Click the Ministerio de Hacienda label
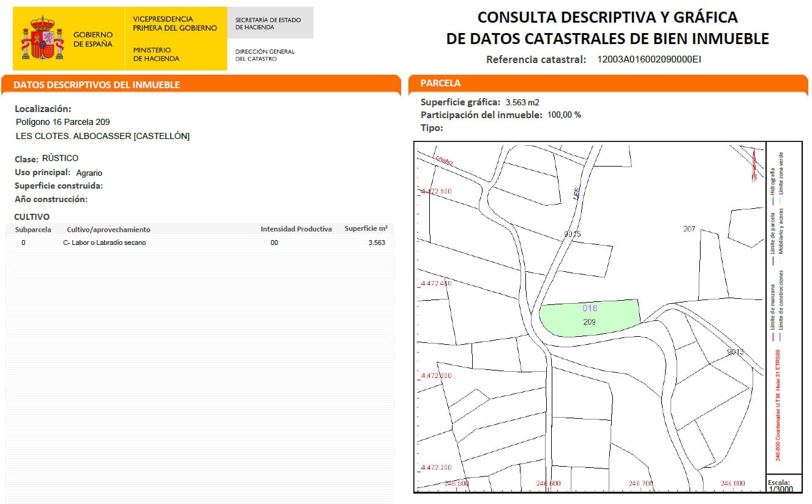Viewport: 812px width, 504px height. 156,55
